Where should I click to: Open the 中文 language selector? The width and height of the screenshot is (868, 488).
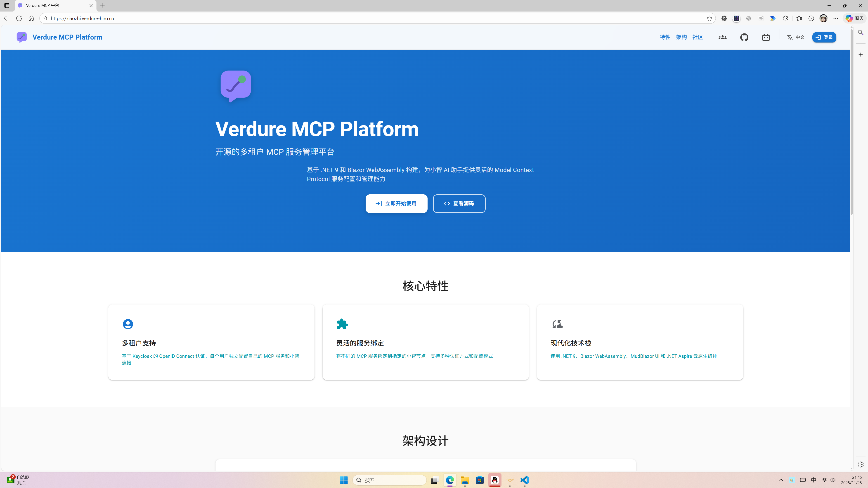(800, 37)
